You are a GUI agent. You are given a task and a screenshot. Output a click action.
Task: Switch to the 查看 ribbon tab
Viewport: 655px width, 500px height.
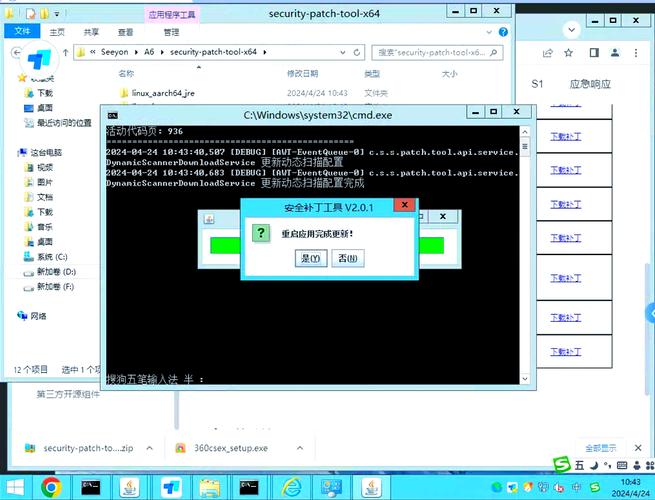click(126, 31)
